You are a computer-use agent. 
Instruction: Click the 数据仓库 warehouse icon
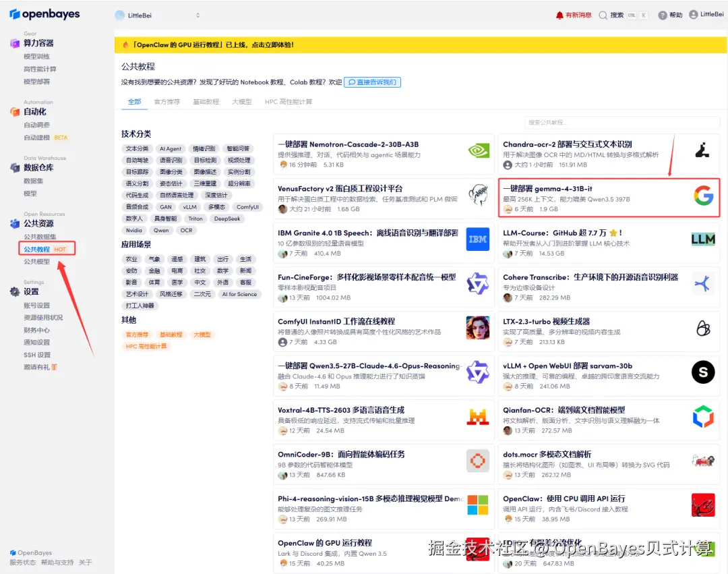point(16,167)
